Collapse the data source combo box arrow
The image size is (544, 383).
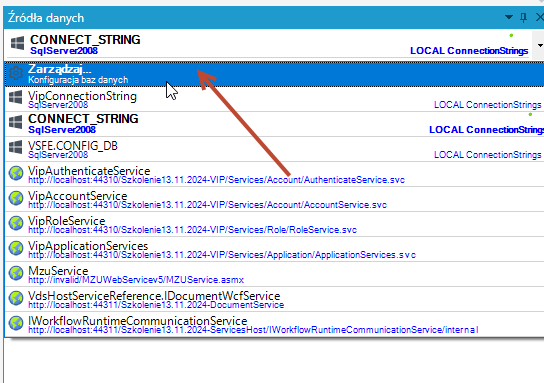tap(539, 45)
